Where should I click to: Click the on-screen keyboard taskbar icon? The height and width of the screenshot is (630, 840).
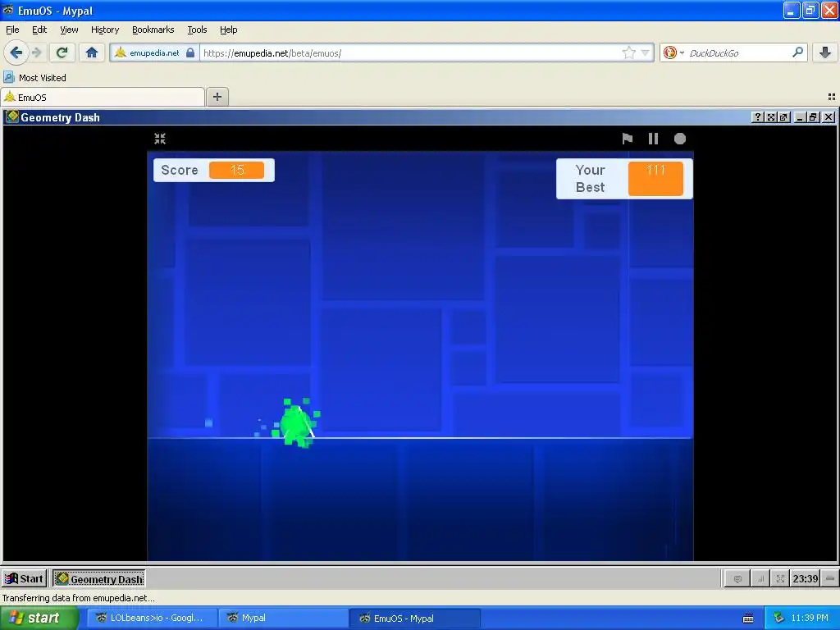[748, 619]
